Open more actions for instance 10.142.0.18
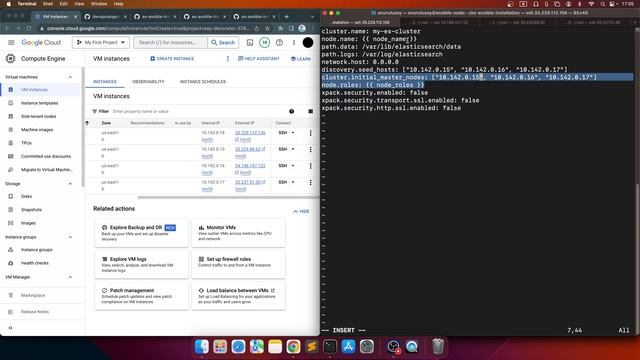This screenshot has height=360, width=640. [x=311, y=133]
